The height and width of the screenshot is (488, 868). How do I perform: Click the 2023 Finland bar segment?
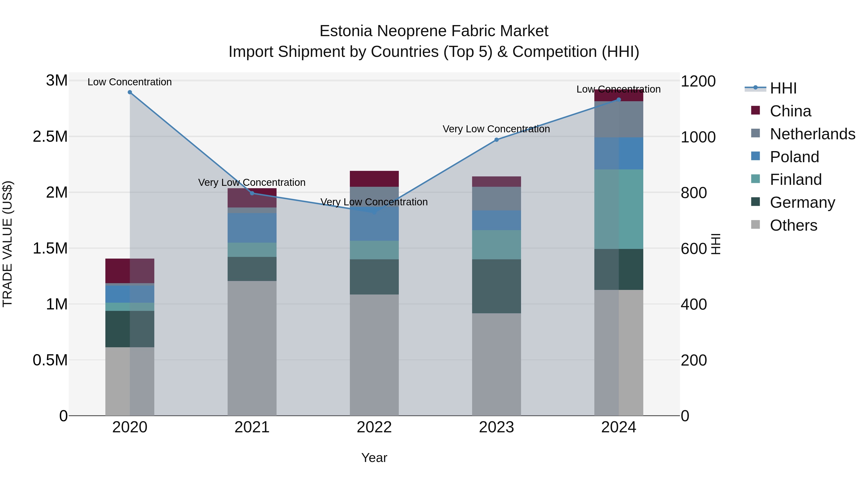coord(496,245)
